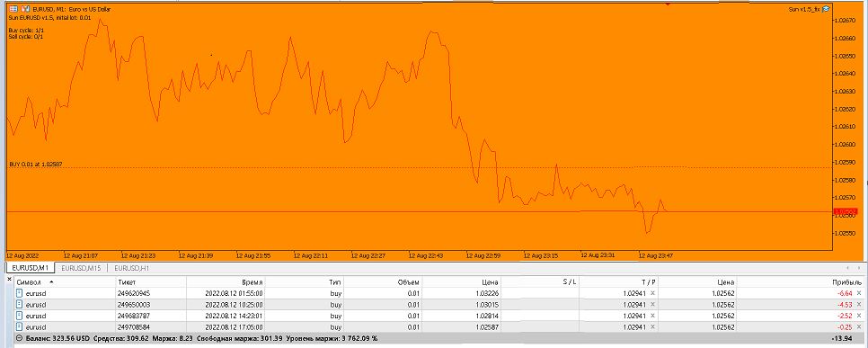Click the 12 Aug 23:47 label on time axis

coord(656,256)
